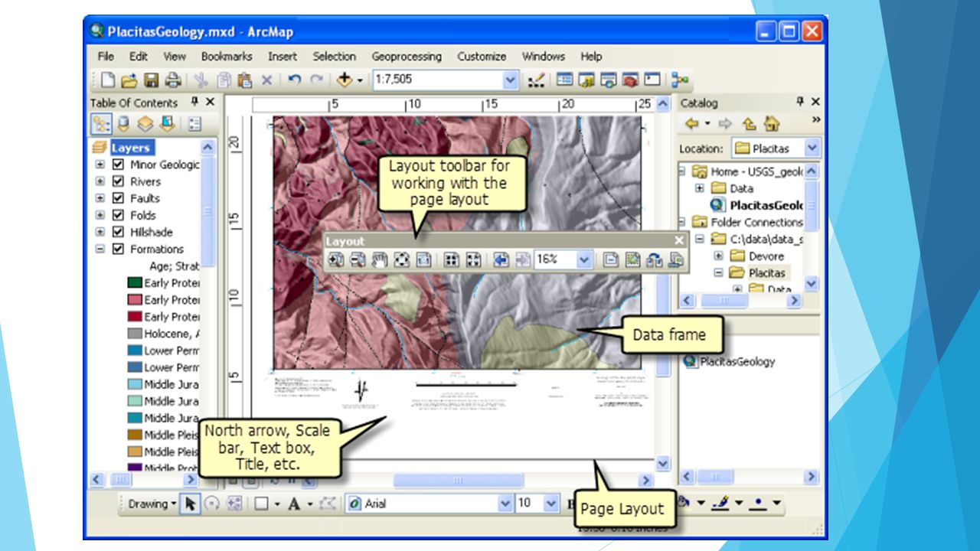Uncheck the Folds layer checkbox
Viewport: 980px width, 551px height.
pos(118,215)
